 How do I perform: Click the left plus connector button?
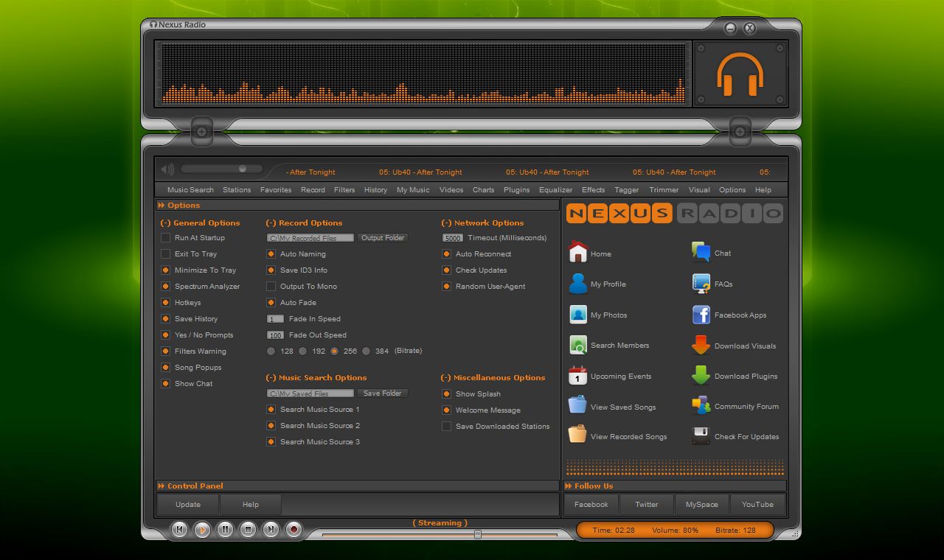(x=201, y=132)
